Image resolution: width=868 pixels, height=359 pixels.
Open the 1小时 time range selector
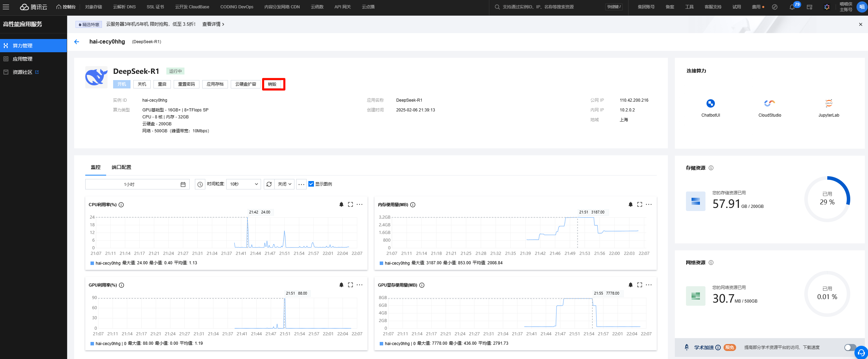point(137,184)
